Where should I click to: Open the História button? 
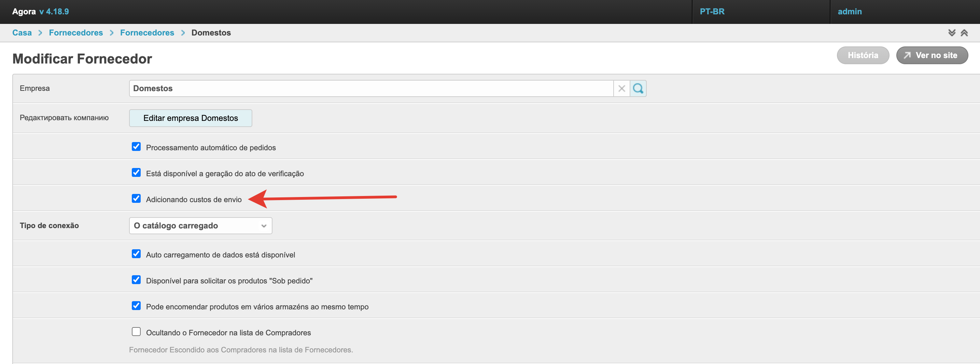(x=863, y=56)
